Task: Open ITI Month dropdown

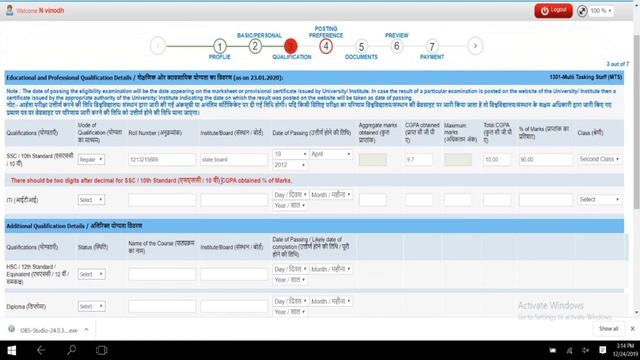Action: tap(331, 195)
